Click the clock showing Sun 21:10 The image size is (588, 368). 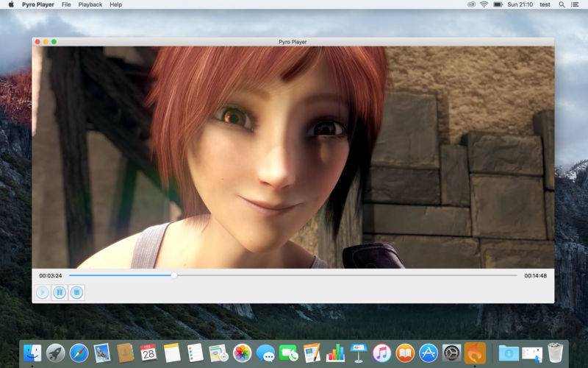(x=520, y=4)
